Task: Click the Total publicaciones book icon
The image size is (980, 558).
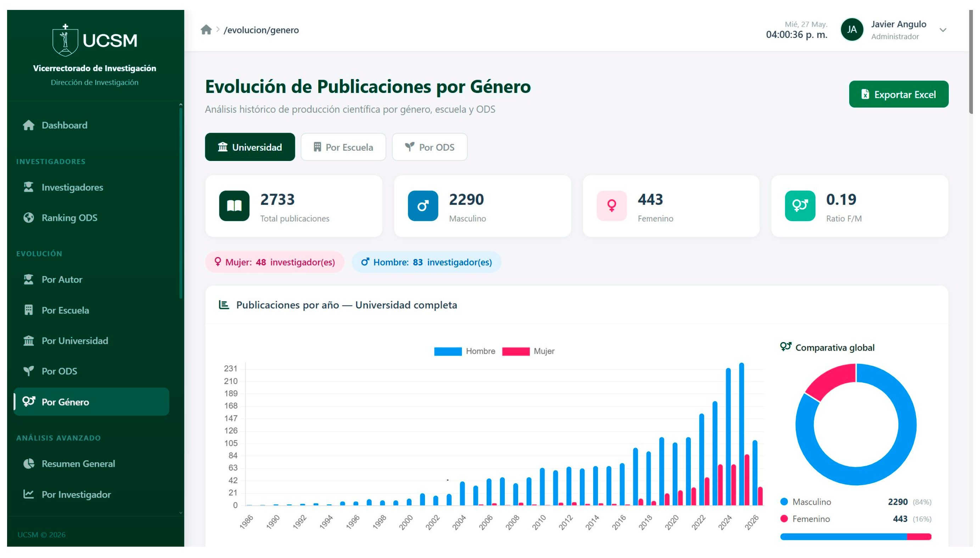Action: pos(234,206)
